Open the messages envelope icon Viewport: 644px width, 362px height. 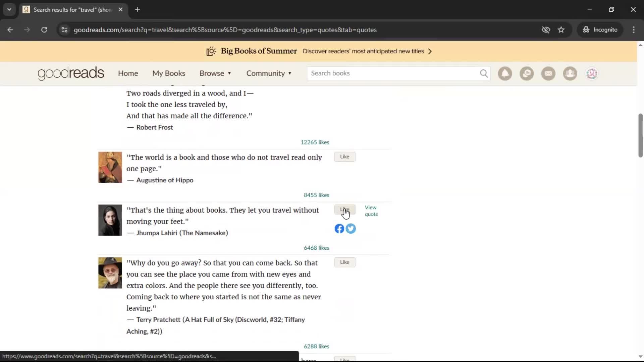click(x=548, y=73)
